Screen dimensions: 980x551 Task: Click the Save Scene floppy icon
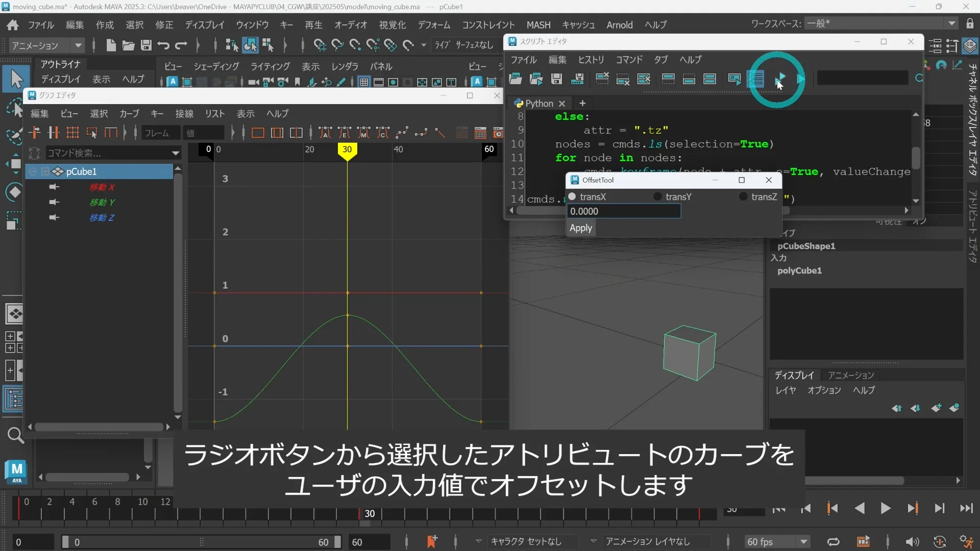(146, 45)
